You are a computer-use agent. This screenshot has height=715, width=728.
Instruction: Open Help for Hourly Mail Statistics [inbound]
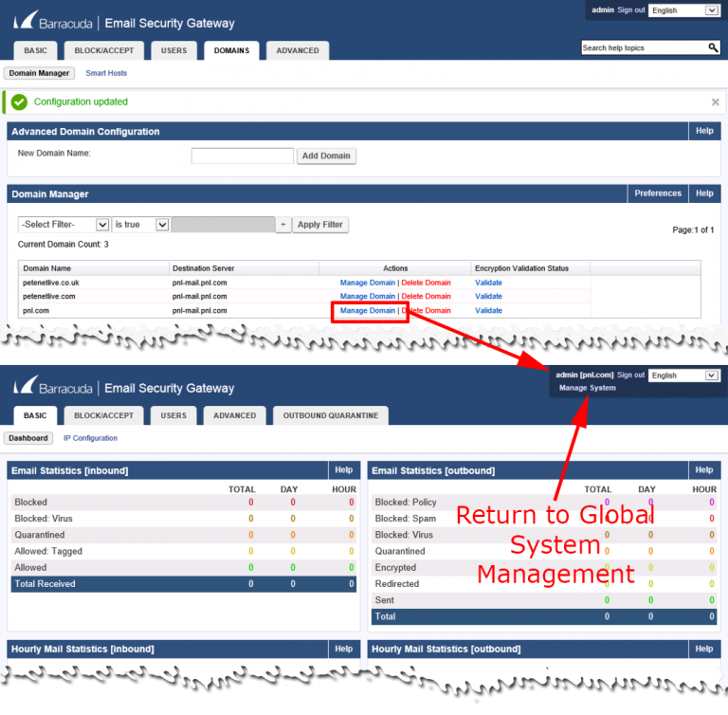[343, 649]
